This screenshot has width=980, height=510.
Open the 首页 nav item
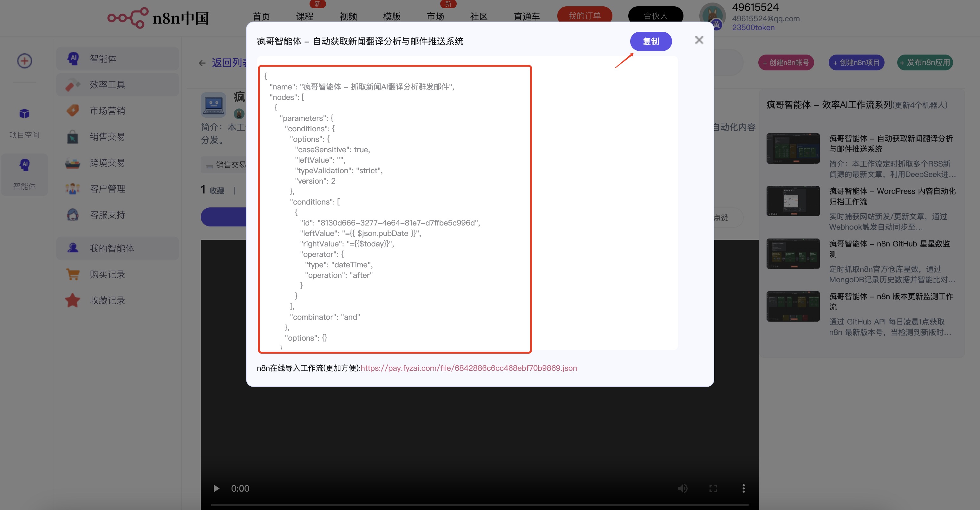point(261,16)
